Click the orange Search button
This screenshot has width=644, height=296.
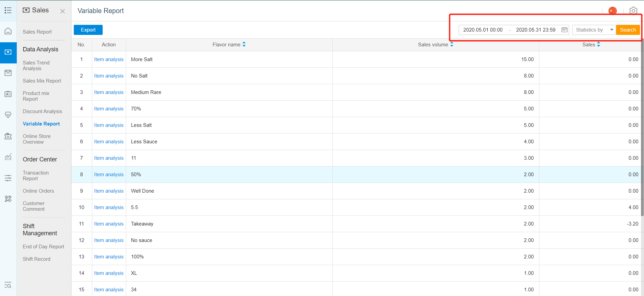tap(628, 30)
